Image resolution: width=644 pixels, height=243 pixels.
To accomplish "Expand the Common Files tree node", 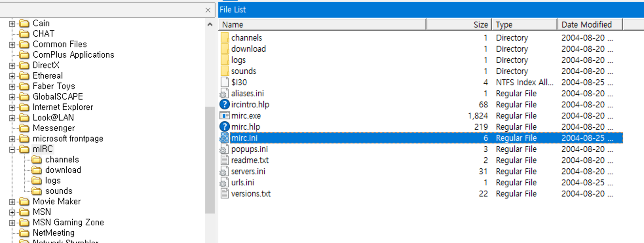I will tap(12, 45).
